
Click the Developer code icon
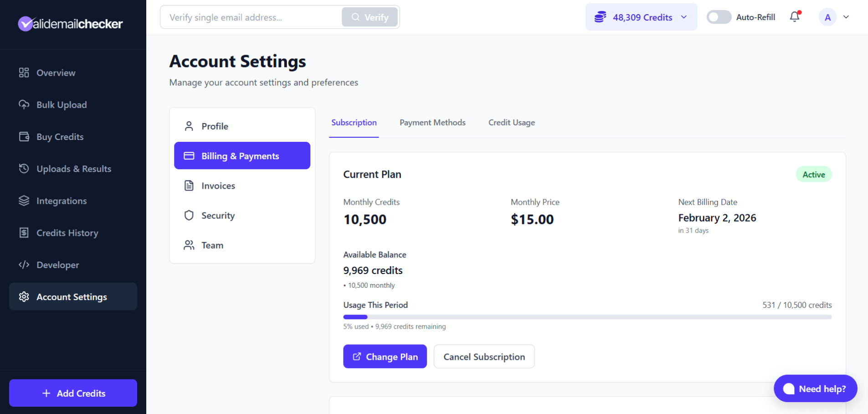(x=24, y=264)
